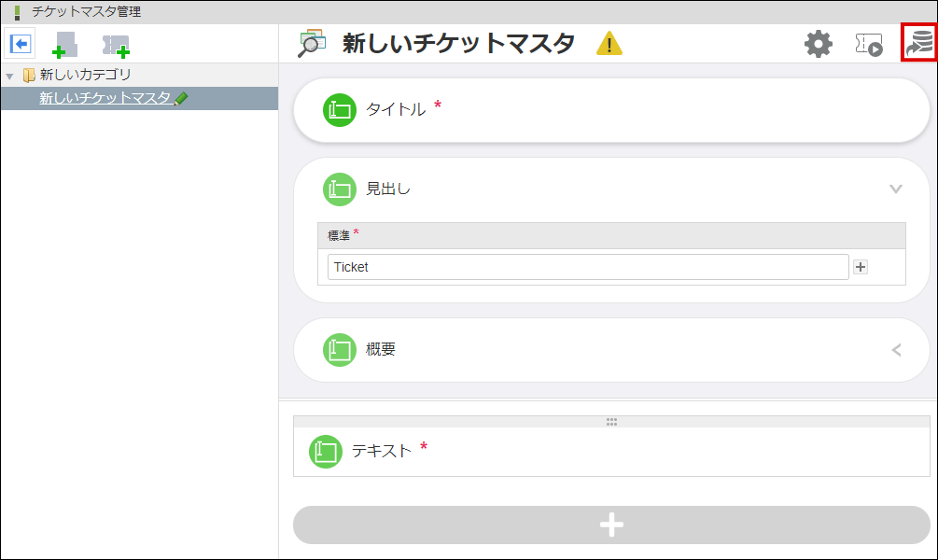The width and height of the screenshot is (938, 560).
Task: Create a new ticket master
Action: pos(115,42)
